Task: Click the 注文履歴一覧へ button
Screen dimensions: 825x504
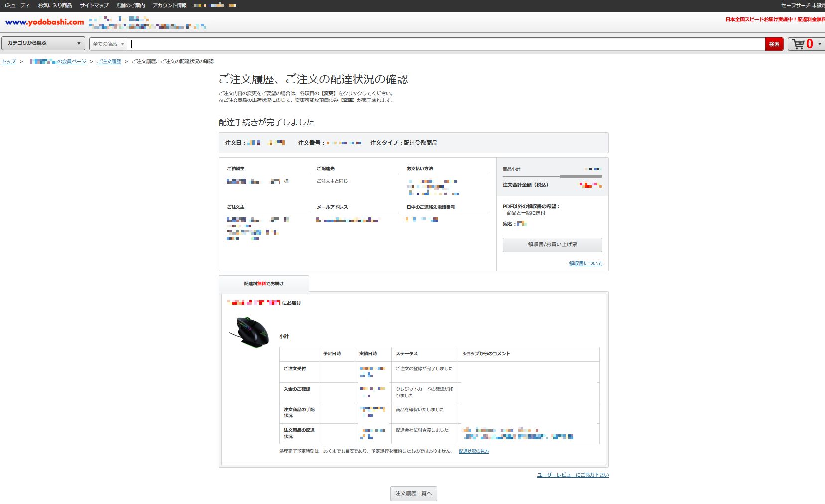Action: click(x=413, y=494)
